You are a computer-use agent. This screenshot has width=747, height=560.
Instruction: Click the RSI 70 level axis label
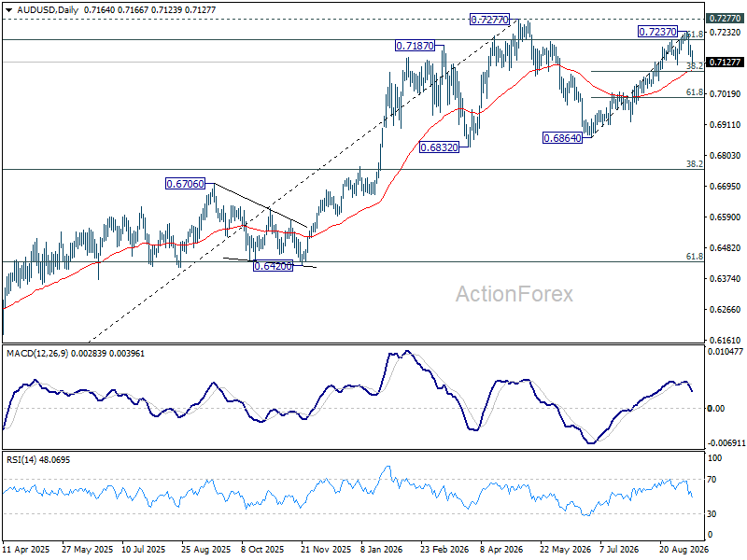pyautogui.click(x=712, y=480)
